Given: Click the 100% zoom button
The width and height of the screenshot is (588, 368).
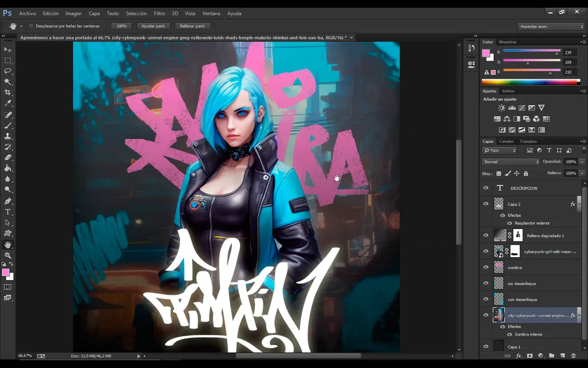Looking at the screenshot, I should point(121,26).
